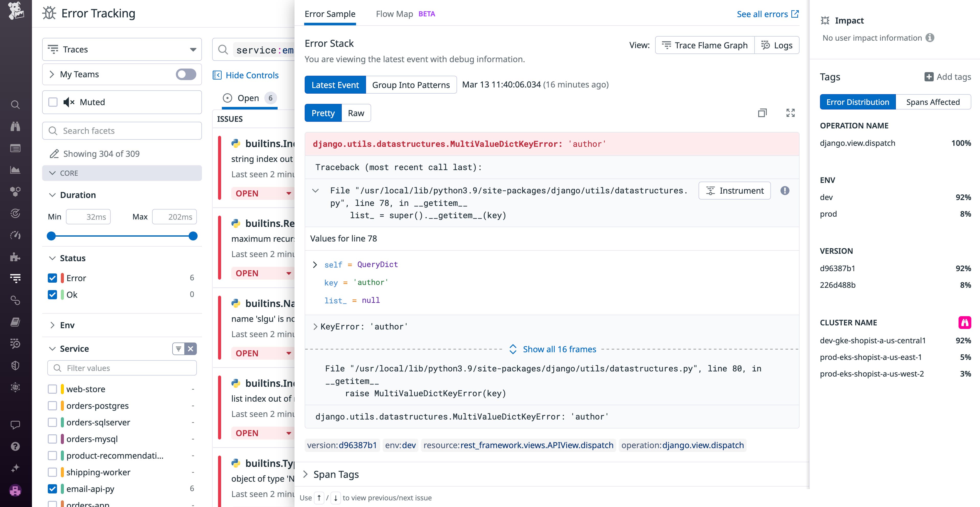
Task: Expand the error stack to full screen
Action: 790,113
